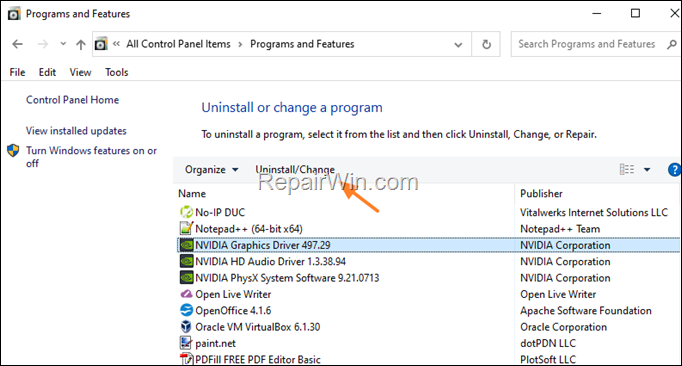
Task: Click publisher Apache Software Foundation
Action: pos(586,311)
